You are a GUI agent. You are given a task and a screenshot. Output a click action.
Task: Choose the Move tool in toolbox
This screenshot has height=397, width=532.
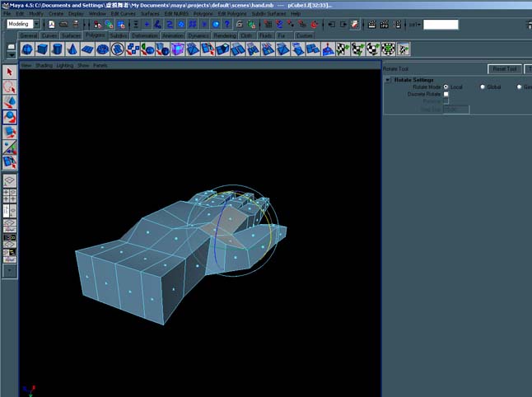10,102
